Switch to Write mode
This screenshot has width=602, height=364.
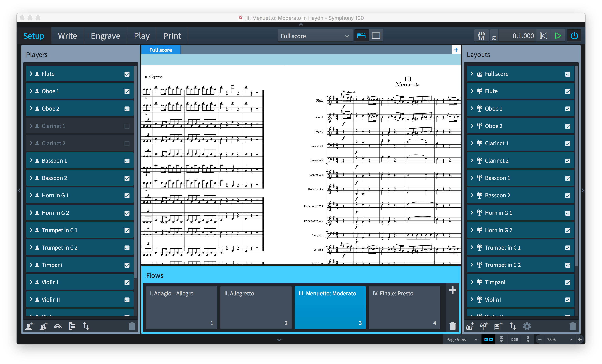[67, 36]
